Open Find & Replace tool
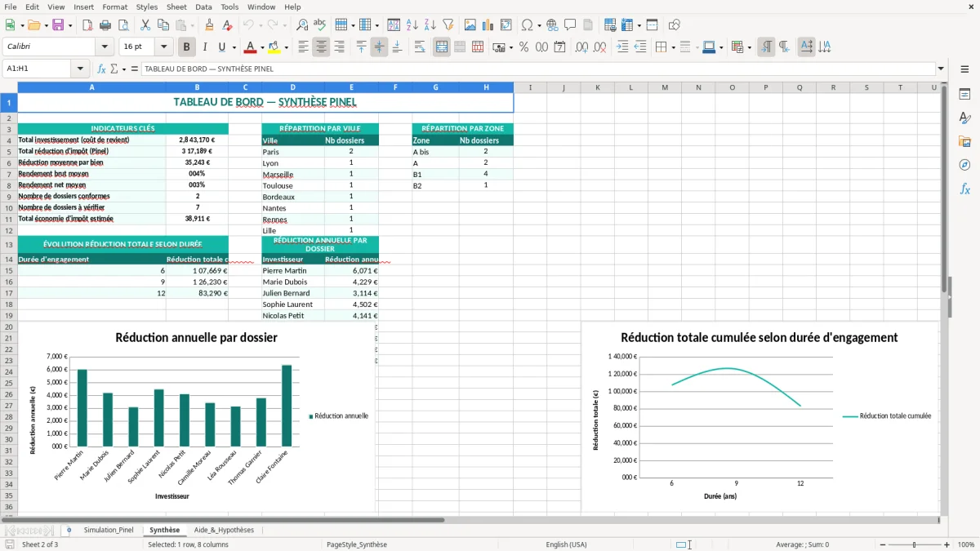The width and height of the screenshot is (980, 551). coord(302,25)
